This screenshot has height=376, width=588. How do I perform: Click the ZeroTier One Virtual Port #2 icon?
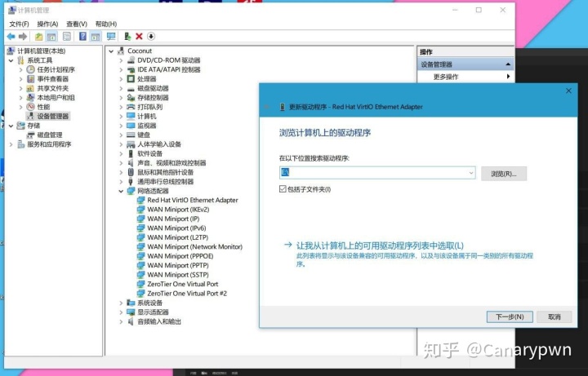click(140, 294)
